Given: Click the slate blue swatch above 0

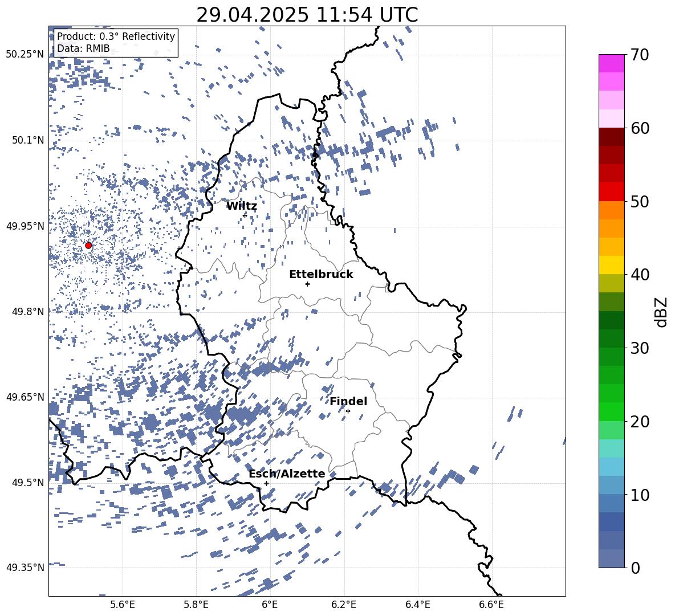Looking at the screenshot, I should coord(612,558).
